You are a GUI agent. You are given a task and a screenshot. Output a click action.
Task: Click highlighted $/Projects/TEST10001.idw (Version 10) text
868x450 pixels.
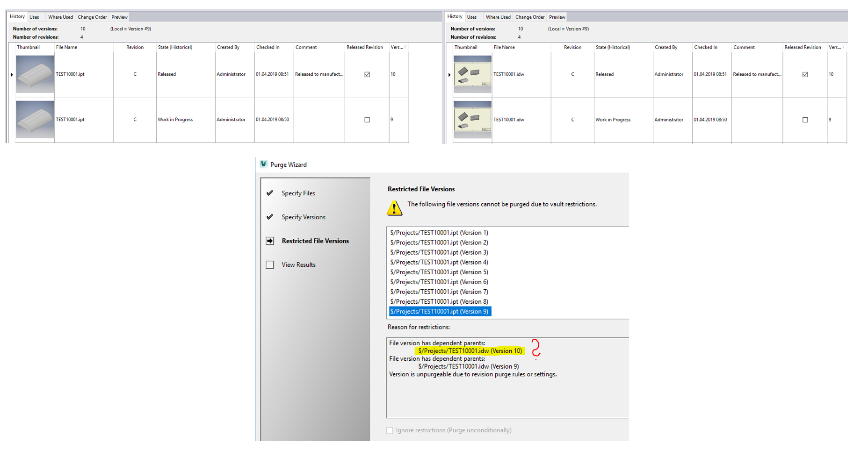pyautogui.click(x=470, y=350)
